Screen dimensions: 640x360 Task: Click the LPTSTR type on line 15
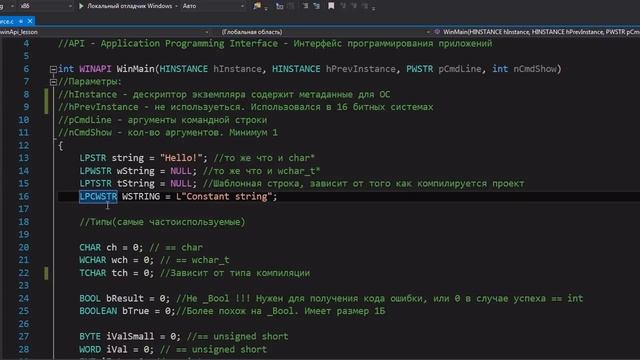[95, 184]
